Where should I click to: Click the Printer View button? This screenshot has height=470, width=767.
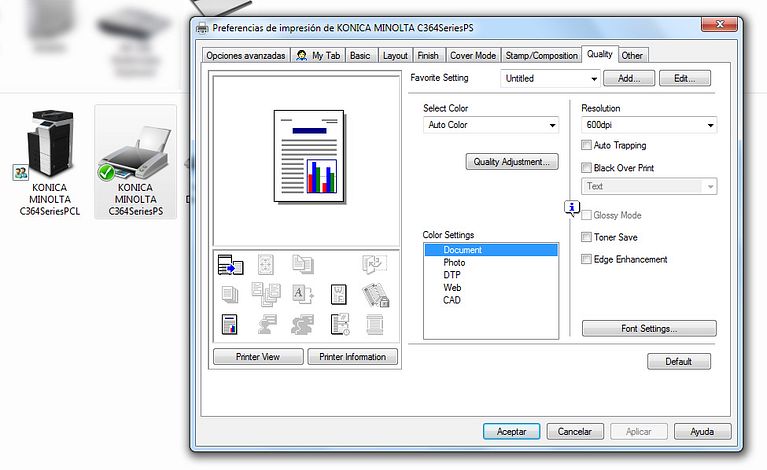(258, 357)
